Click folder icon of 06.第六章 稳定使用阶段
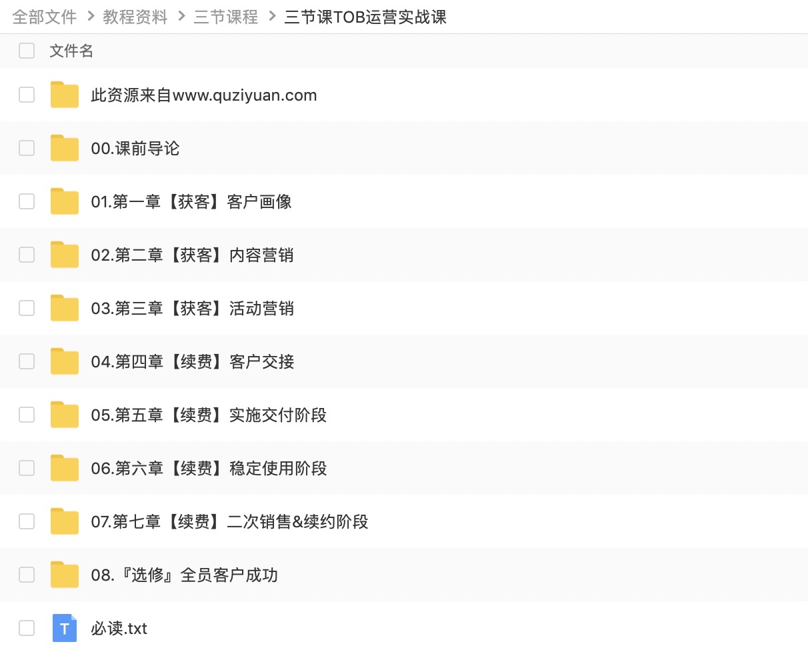The height and width of the screenshot is (672, 808). tap(65, 468)
